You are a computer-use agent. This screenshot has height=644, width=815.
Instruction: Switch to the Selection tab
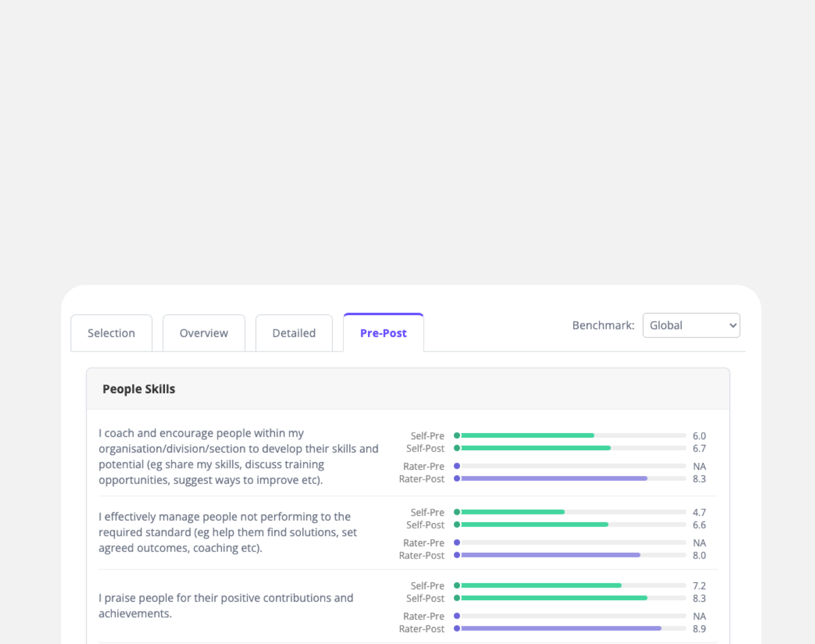click(x=111, y=333)
